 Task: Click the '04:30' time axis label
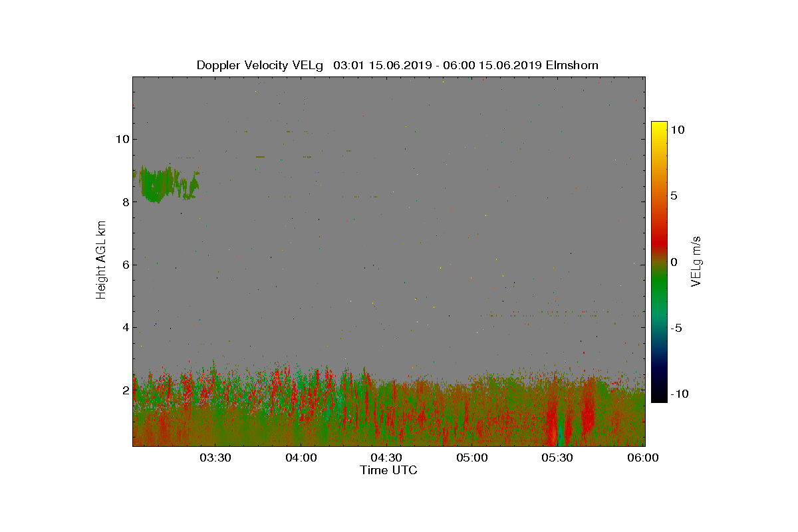(387, 458)
